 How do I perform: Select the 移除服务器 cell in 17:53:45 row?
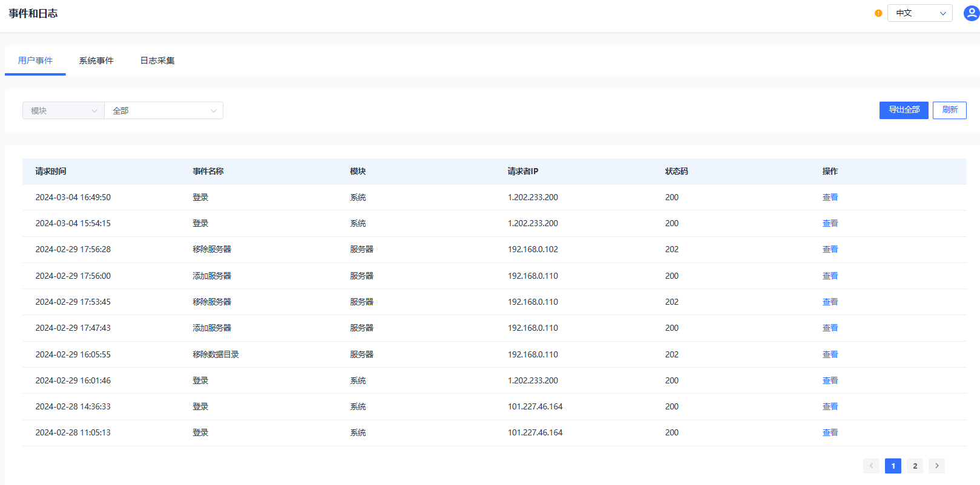[212, 302]
